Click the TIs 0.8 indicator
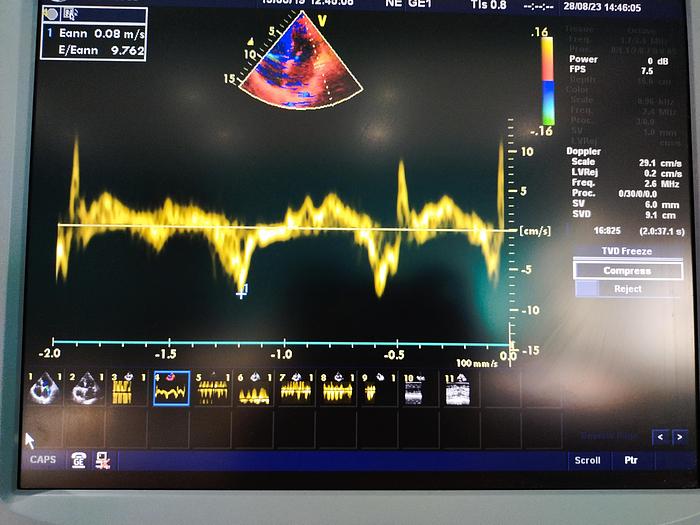Image resolution: width=700 pixels, height=525 pixels. tap(488, 5)
